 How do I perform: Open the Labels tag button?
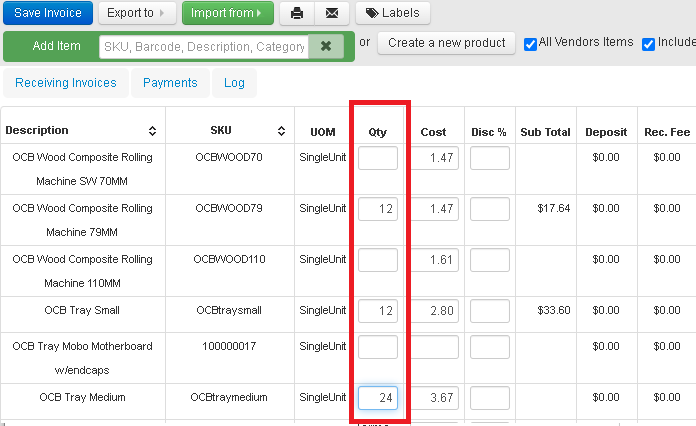point(393,13)
